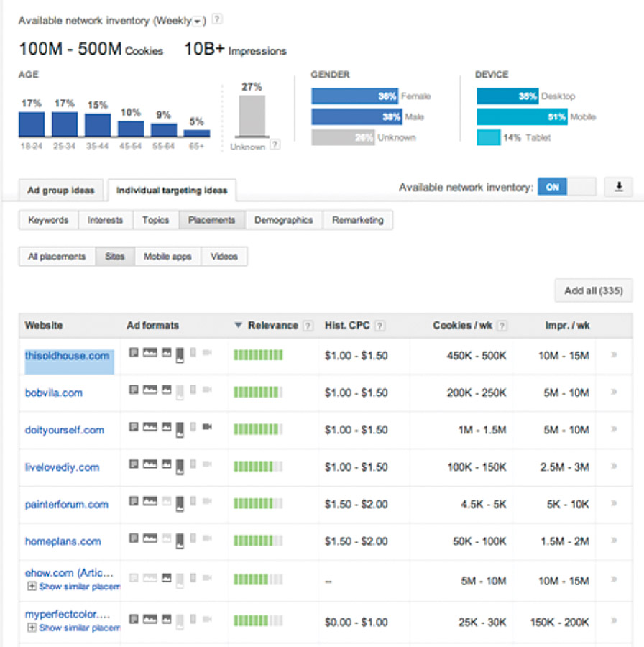Click the text ad format icon for thisoldhouse.com
The image size is (644, 647).
click(x=133, y=352)
